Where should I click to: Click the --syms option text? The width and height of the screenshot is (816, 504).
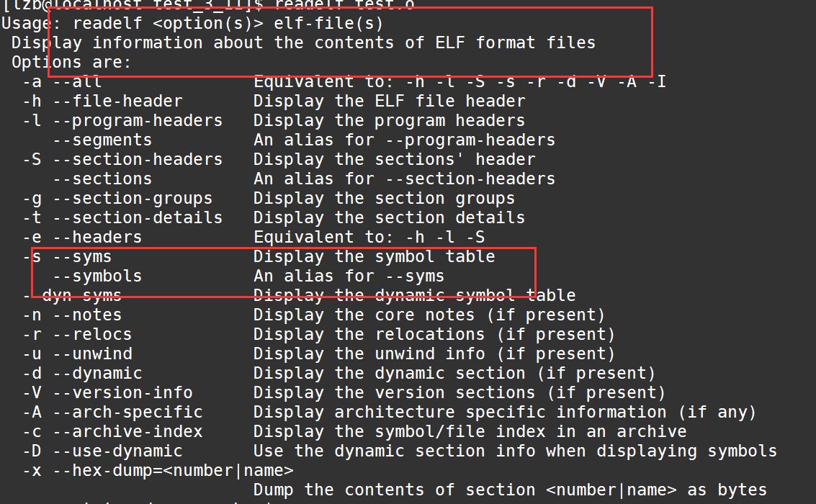tap(81, 256)
